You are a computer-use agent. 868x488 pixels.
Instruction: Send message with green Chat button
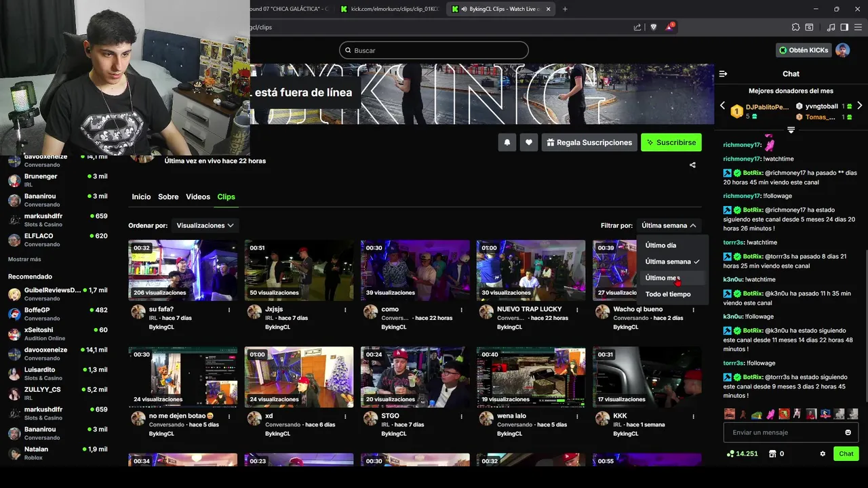pos(846,453)
